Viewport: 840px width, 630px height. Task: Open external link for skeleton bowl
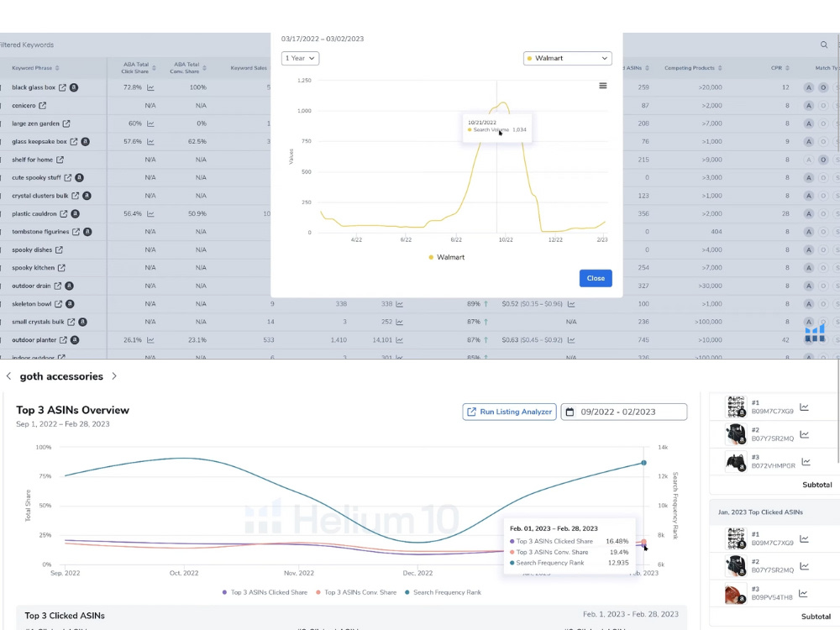[58, 304]
